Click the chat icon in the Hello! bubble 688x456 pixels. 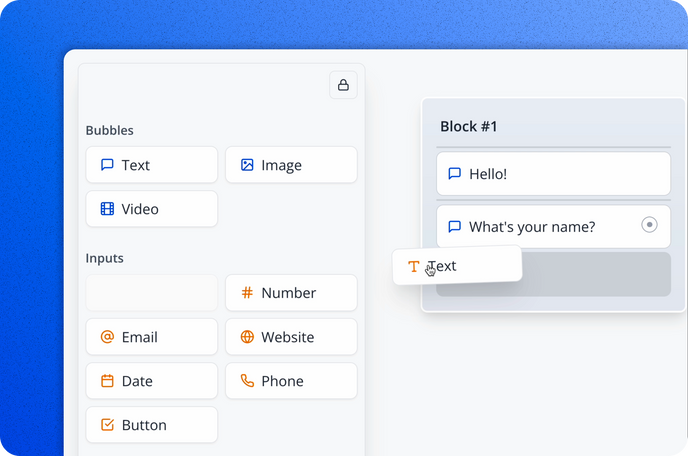pos(455,174)
